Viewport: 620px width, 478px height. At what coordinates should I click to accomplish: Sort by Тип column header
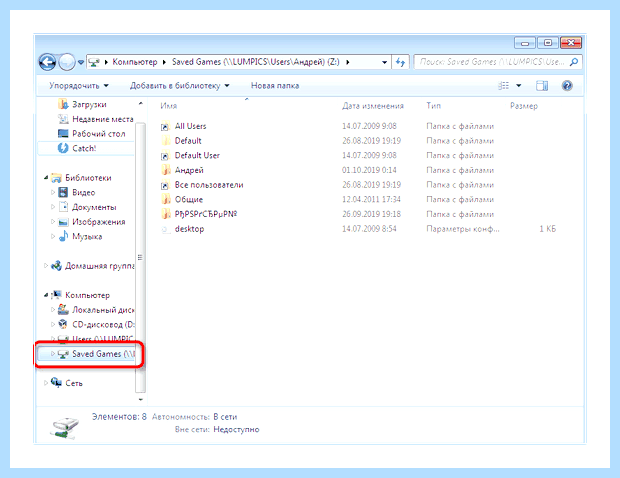tap(433, 106)
